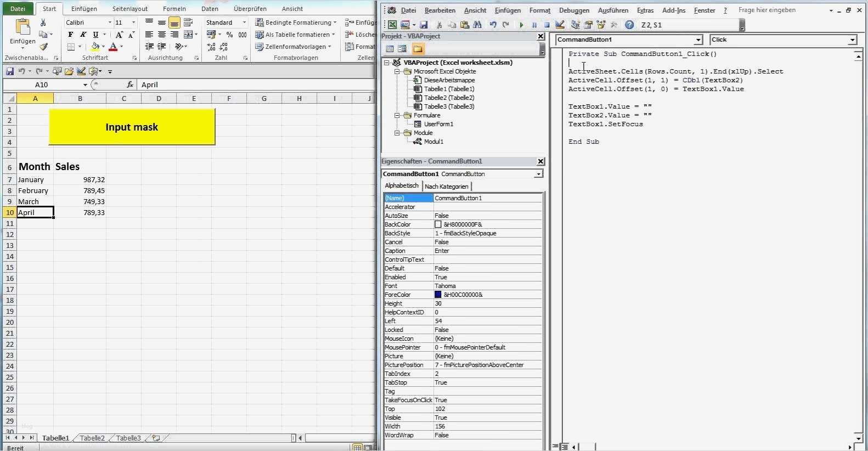Image resolution: width=868 pixels, height=451 pixels.
Task: Run the macro with the play icon
Action: tap(521, 25)
